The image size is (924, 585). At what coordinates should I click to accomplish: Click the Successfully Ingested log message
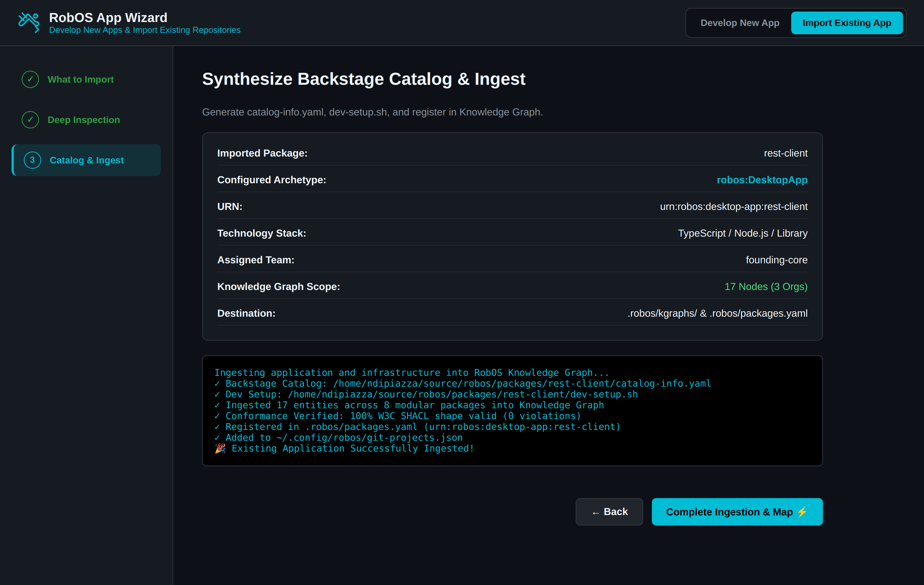344,448
